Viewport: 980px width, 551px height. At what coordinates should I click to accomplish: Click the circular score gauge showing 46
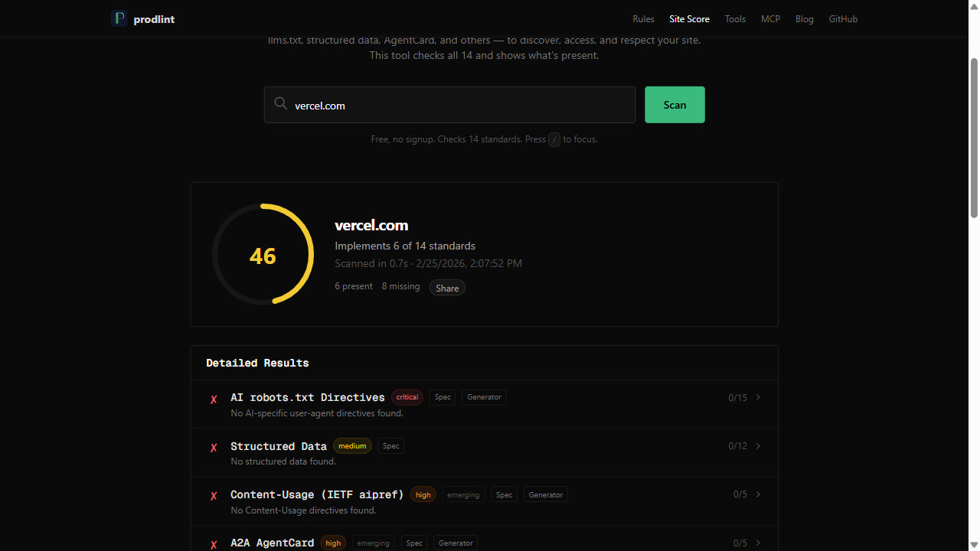point(263,255)
